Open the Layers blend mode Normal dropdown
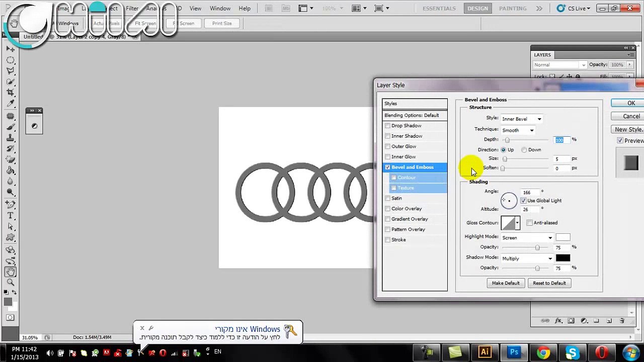The image size is (644, 362). [x=559, y=65]
